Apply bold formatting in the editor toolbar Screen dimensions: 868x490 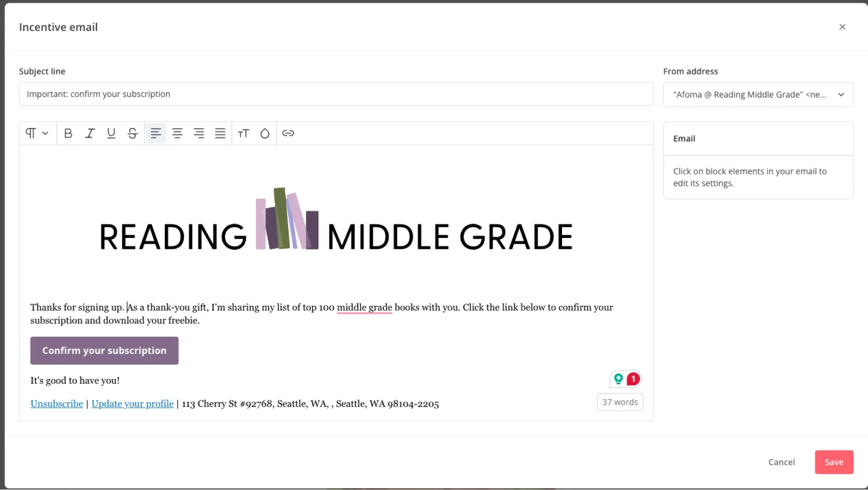pyautogui.click(x=68, y=133)
